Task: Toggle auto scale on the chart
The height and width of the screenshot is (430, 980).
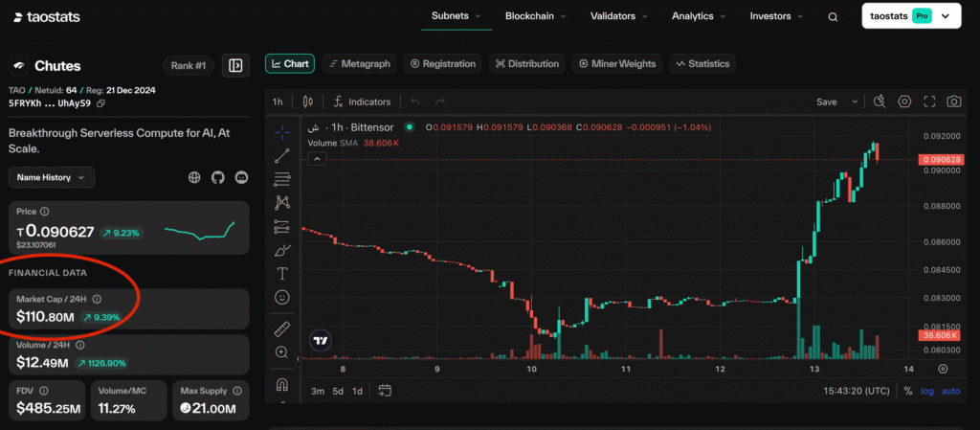Action: [950, 391]
